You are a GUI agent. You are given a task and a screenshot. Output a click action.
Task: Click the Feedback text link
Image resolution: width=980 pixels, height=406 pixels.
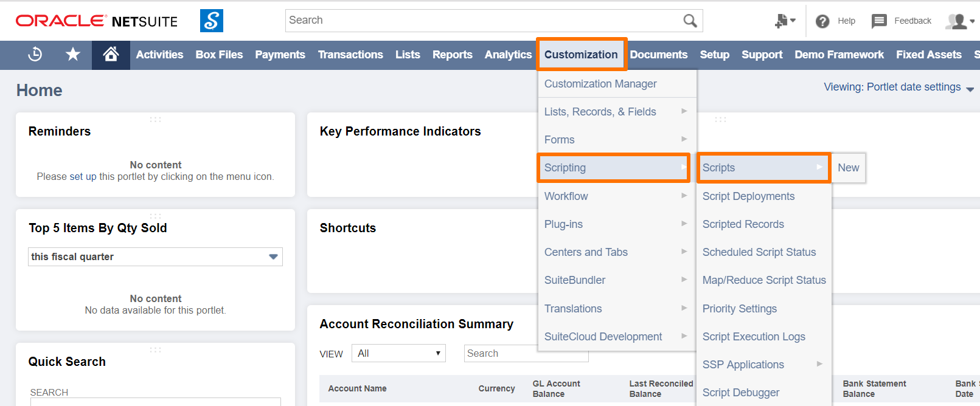point(912,21)
